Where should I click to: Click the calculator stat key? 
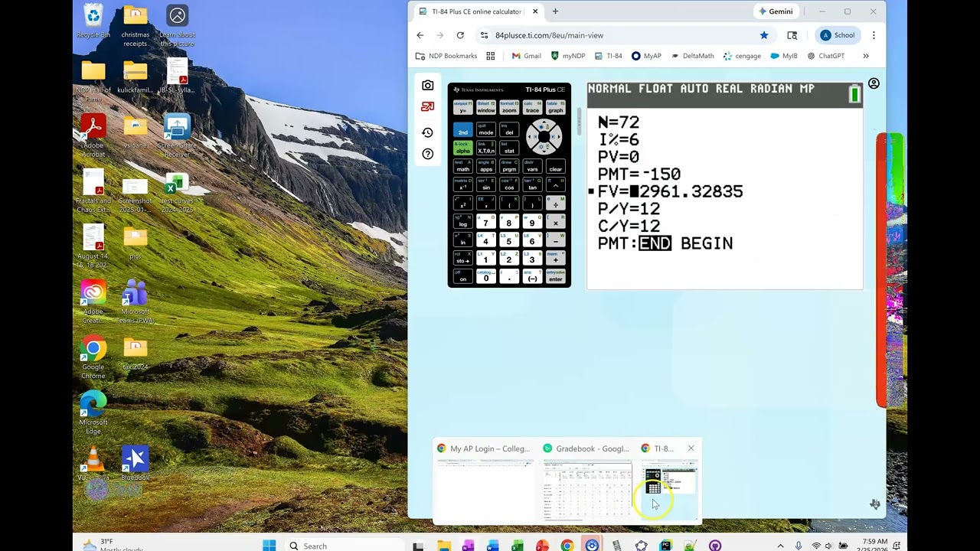509,148
